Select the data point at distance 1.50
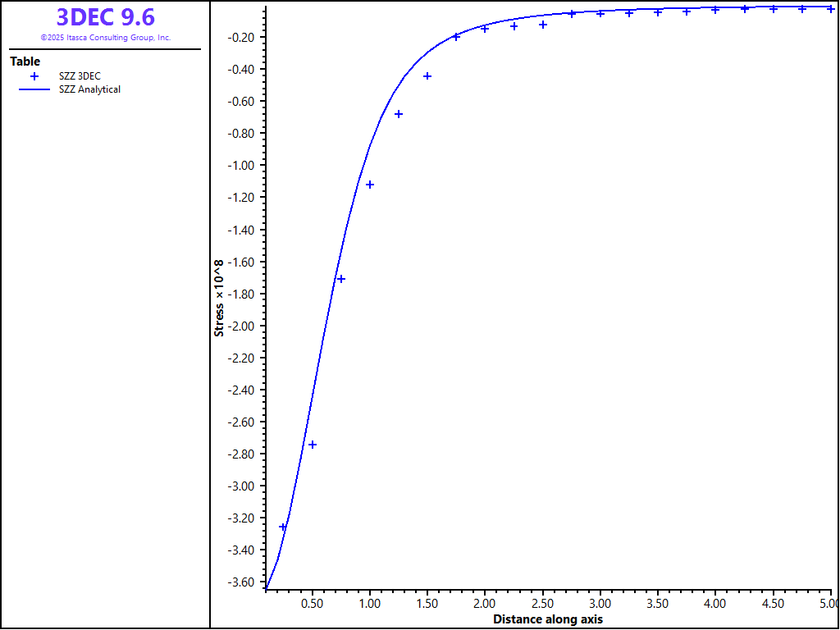Image resolution: width=840 pixels, height=630 pixels. [x=427, y=76]
